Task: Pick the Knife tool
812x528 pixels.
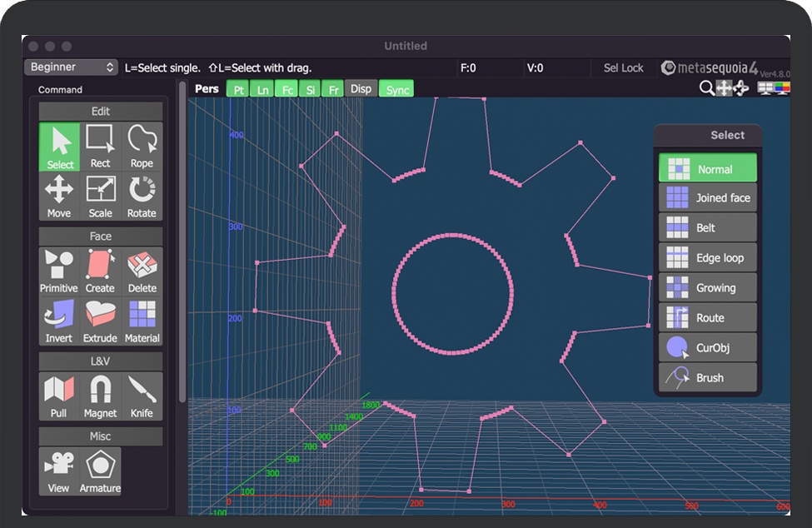Action: point(142,396)
